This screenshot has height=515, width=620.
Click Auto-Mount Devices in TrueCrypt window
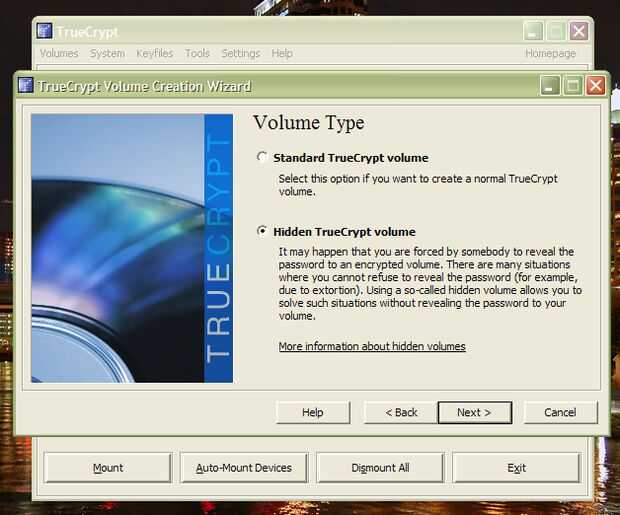click(244, 468)
